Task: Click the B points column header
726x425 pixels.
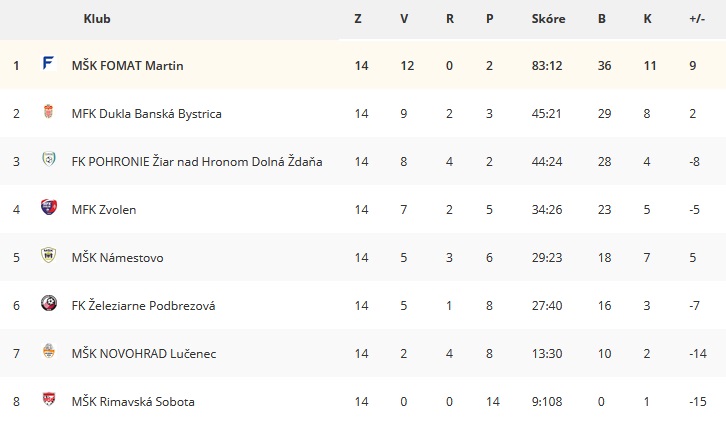Action: click(x=601, y=19)
